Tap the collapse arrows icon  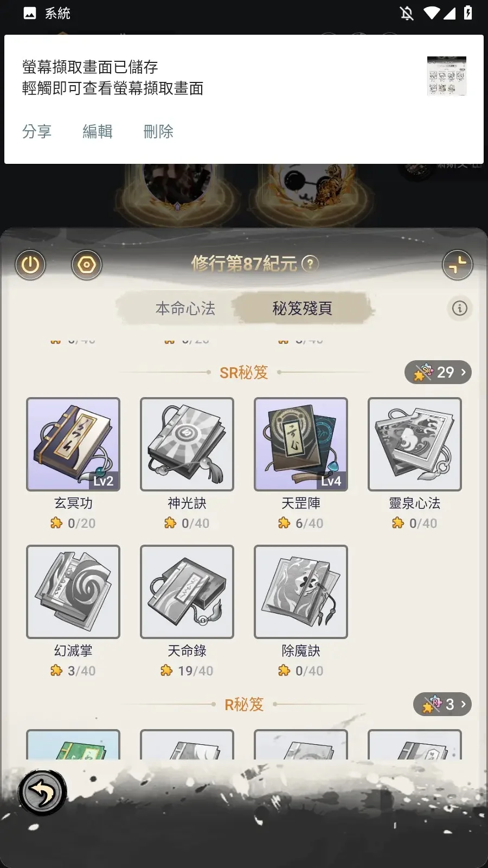457,265
